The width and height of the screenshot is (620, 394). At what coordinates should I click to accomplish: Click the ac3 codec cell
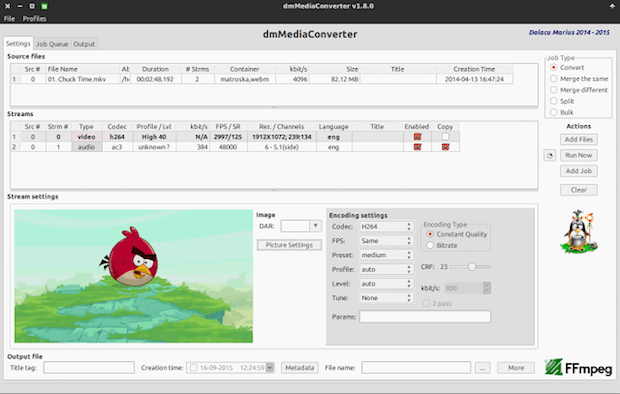tap(117, 147)
